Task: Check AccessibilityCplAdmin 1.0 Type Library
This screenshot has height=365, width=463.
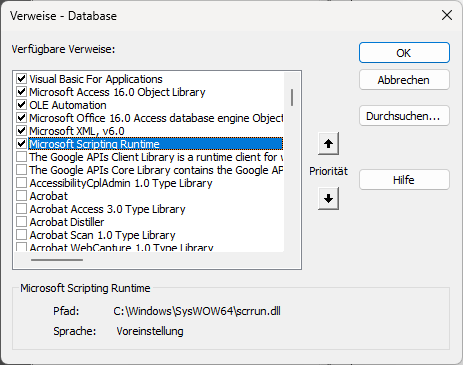Action: point(22,183)
